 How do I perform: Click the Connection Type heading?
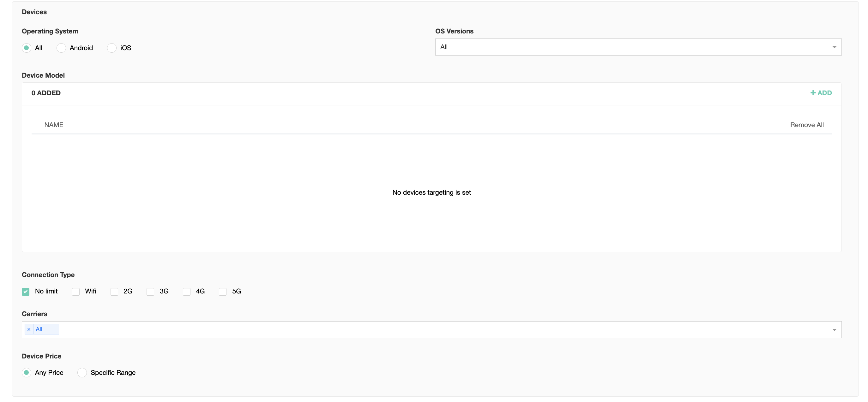point(48,275)
